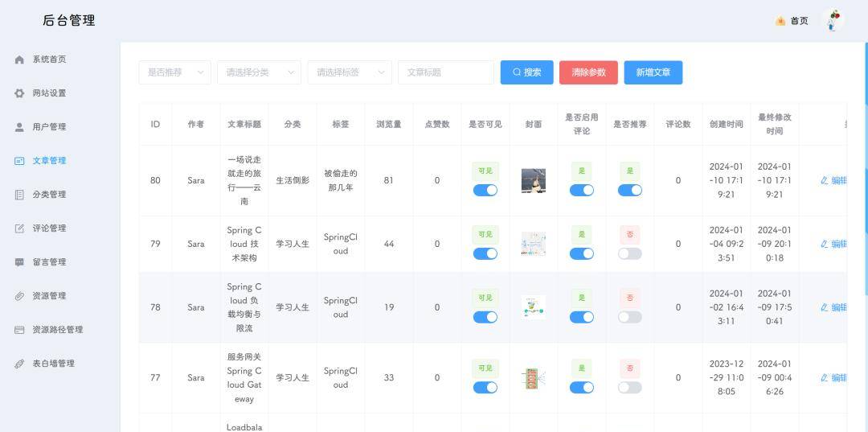The image size is (868, 432).
Task: Click the user icon for 用户管理
Action: pyautogui.click(x=19, y=127)
